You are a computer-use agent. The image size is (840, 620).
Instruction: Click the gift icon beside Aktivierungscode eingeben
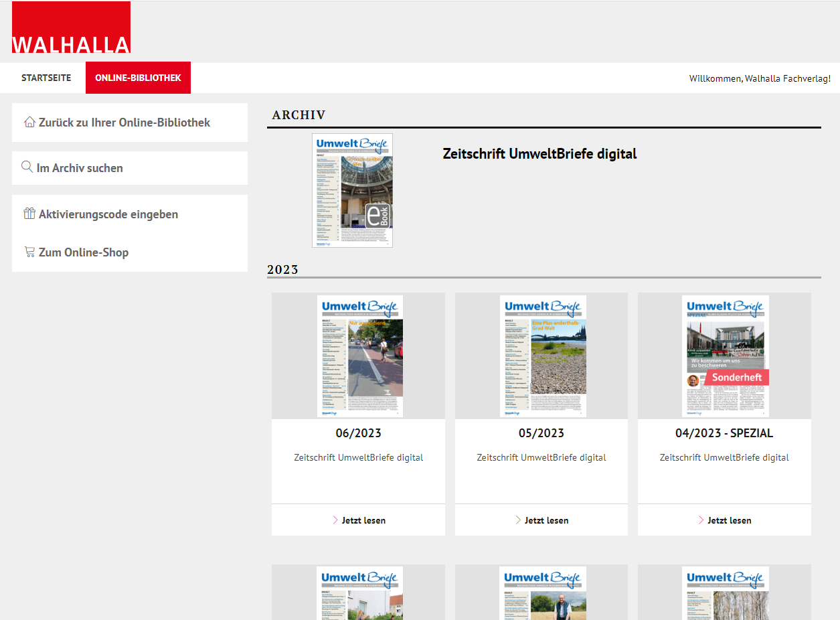click(x=29, y=214)
